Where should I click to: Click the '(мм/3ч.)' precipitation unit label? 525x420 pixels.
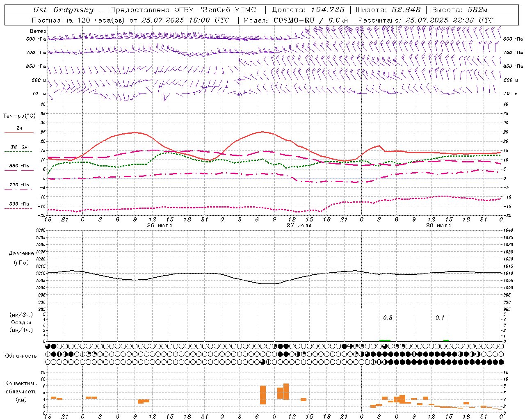tap(21, 315)
